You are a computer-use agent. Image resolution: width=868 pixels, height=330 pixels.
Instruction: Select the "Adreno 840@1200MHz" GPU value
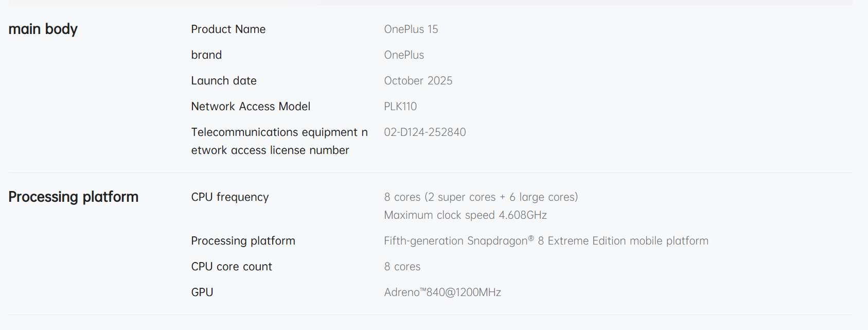pos(442,292)
